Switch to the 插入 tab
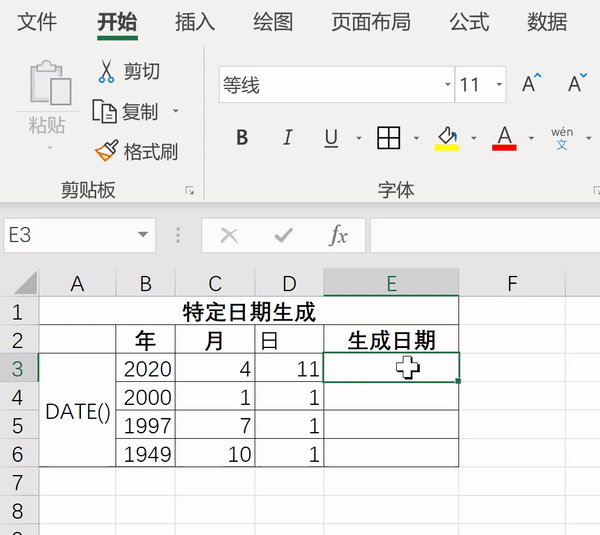 195,21
